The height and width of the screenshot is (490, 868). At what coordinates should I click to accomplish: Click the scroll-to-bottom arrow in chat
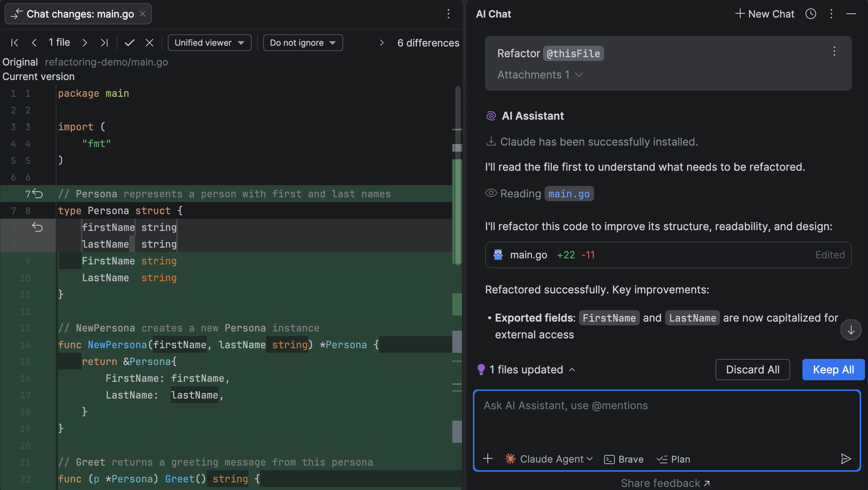(x=851, y=330)
